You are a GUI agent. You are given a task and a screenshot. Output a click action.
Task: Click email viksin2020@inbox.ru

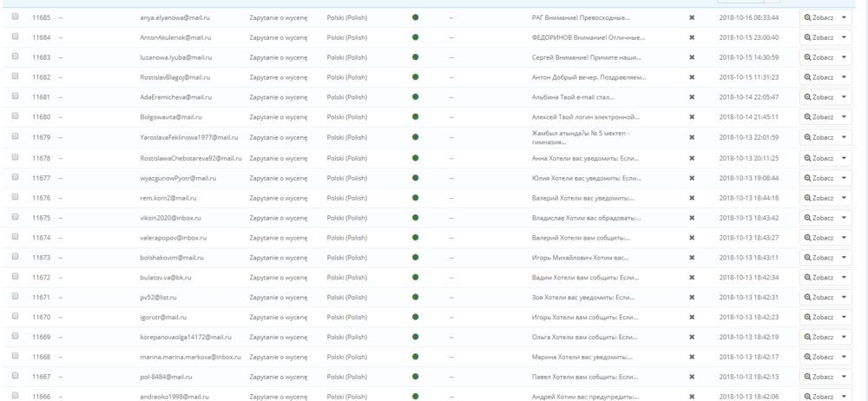click(x=170, y=218)
